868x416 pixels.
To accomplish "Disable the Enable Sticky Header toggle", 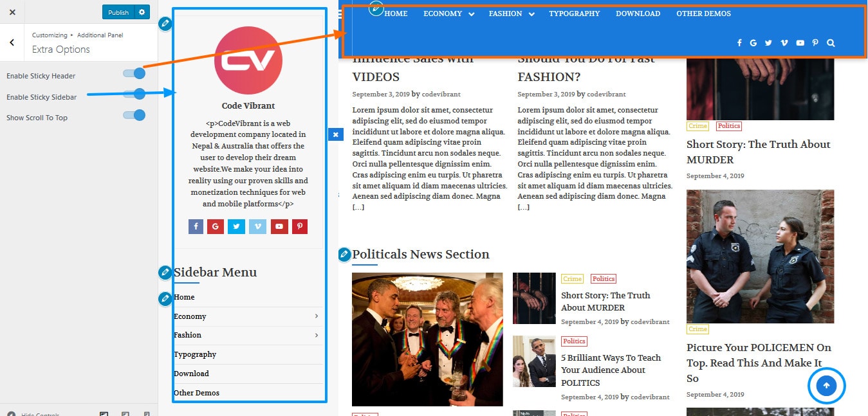I will (x=134, y=73).
